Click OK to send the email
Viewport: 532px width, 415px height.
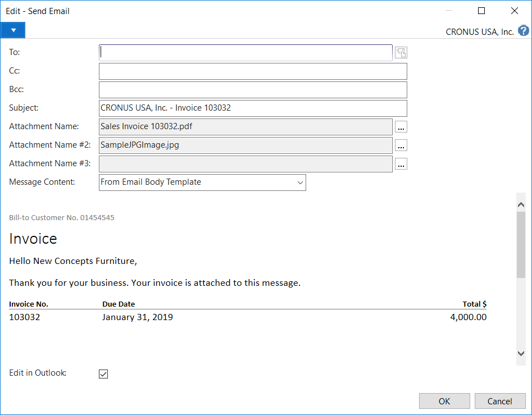pos(444,401)
